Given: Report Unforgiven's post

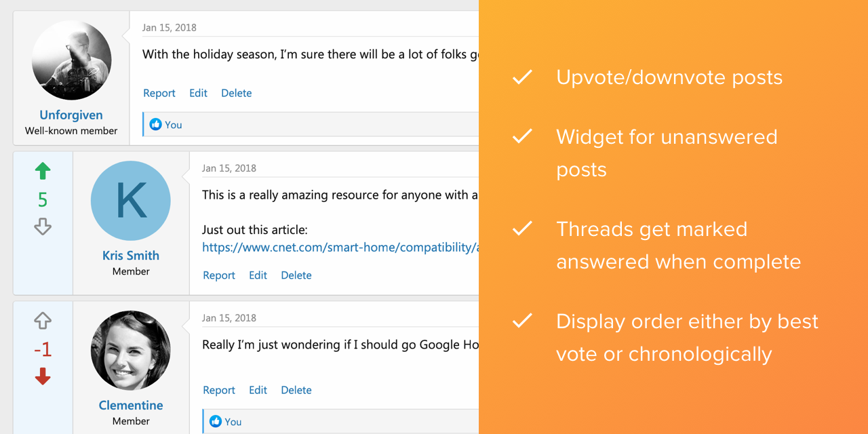Looking at the screenshot, I should (x=159, y=94).
